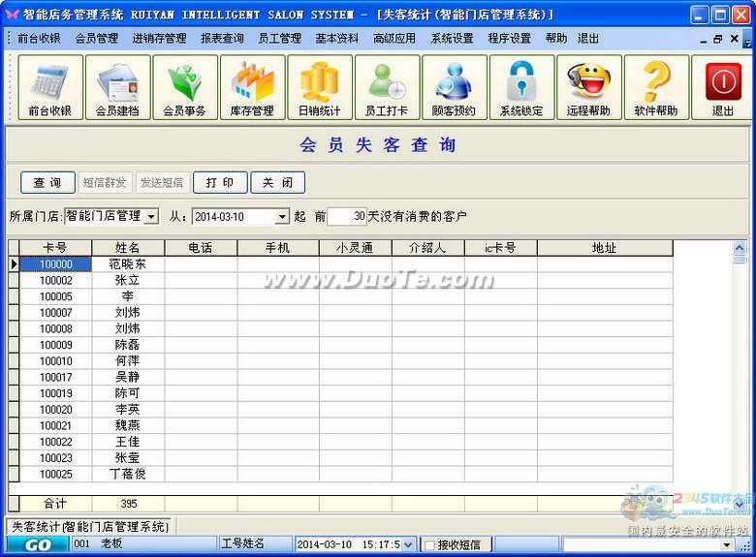Open 顾客预约 customer appointment icon
Screen dimensions: 756x557
[454, 87]
